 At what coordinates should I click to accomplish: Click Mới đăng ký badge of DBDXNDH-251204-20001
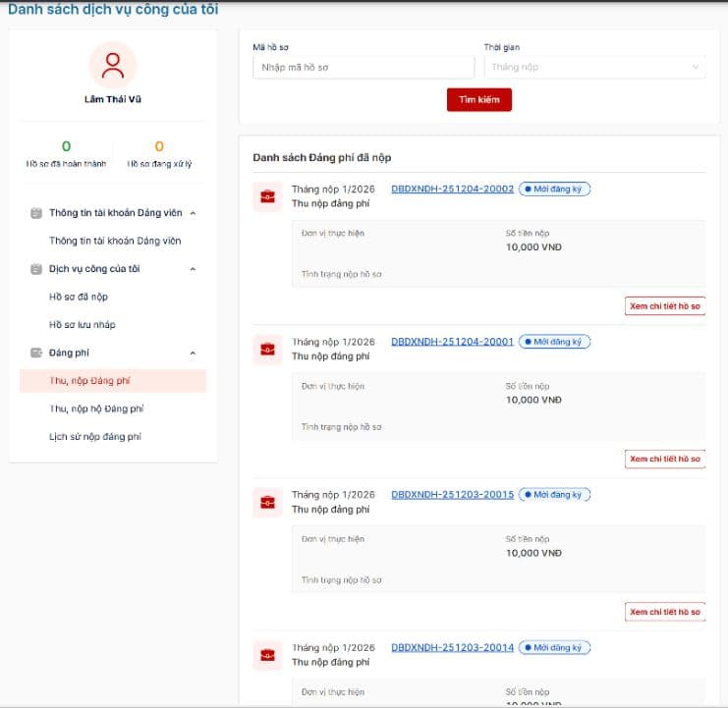point(554,342)
